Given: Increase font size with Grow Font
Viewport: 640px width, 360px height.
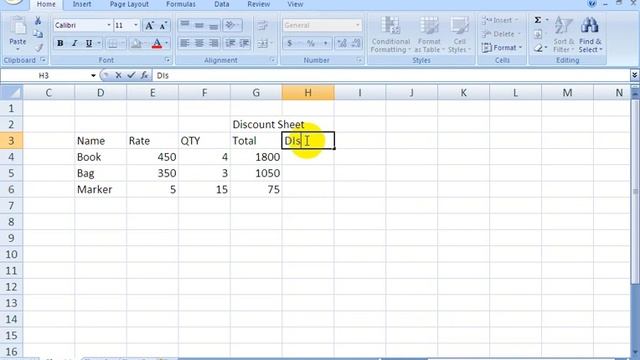Looking at the screenshot, I should point(149,26).
